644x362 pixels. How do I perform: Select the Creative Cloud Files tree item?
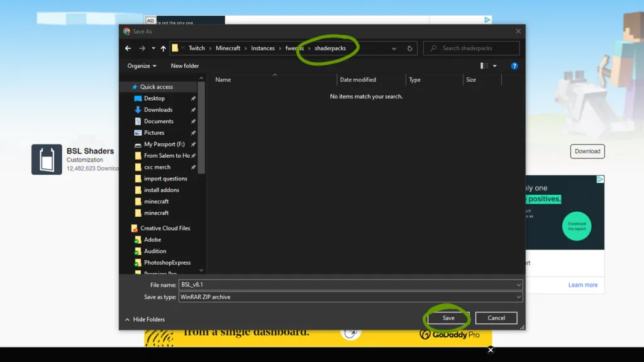pos(165,228)
